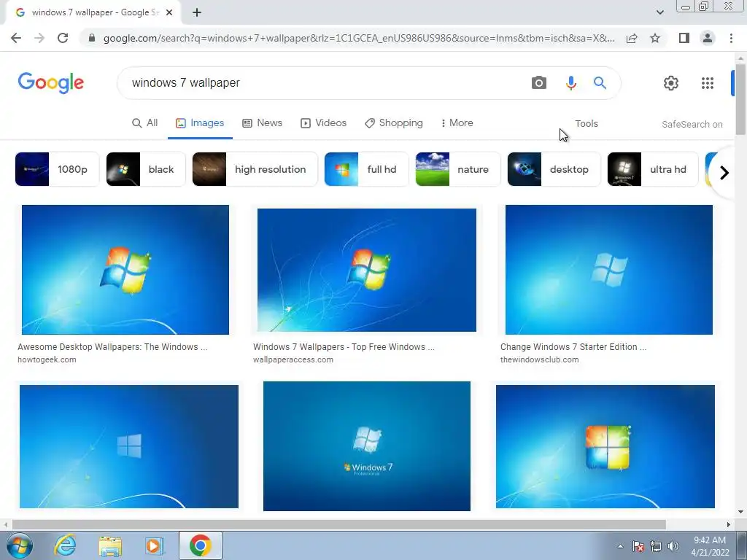Open a new browser tab
747x560 pixels.
pos(197,13)
